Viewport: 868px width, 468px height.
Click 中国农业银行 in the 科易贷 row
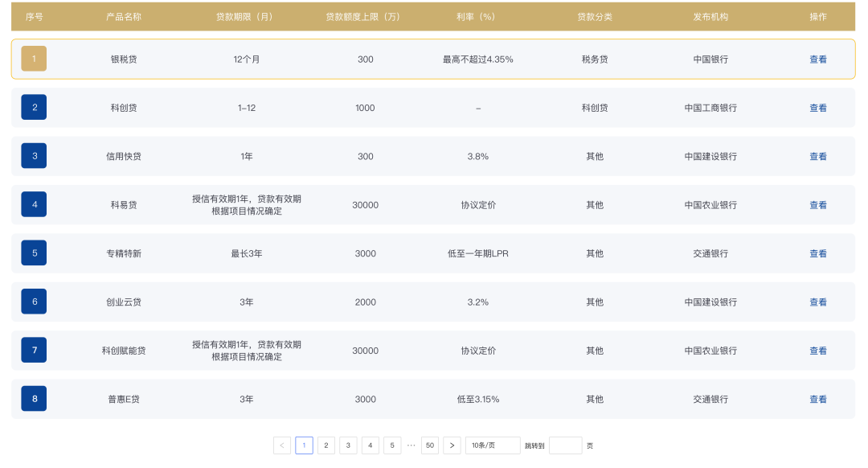710,205
